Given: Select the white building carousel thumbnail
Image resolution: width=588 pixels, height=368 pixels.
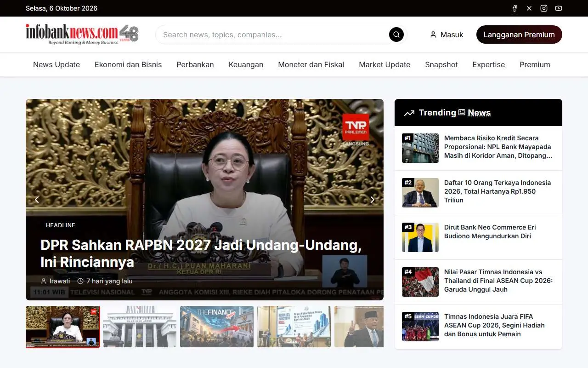Looking at the screenshot, I should coord(140,327).
